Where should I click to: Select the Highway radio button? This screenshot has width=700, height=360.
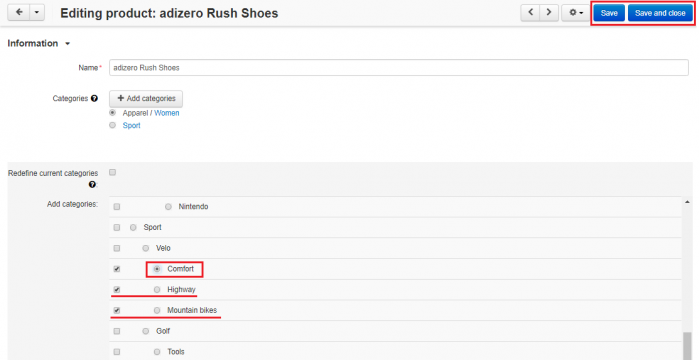click(x=157, y=289)
